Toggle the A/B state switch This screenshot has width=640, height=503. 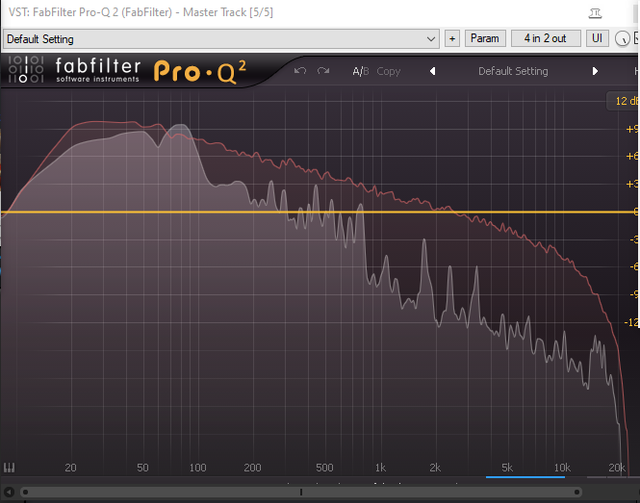(x=360, y=71)
